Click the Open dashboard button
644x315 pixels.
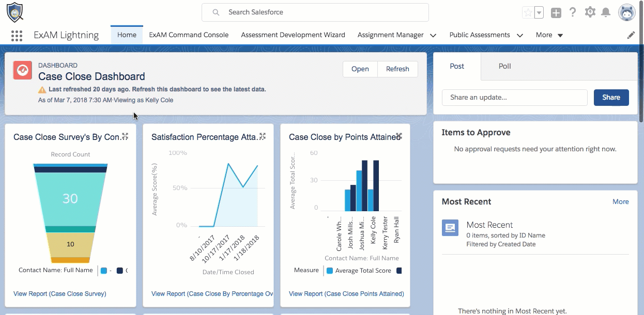[360, 69]
